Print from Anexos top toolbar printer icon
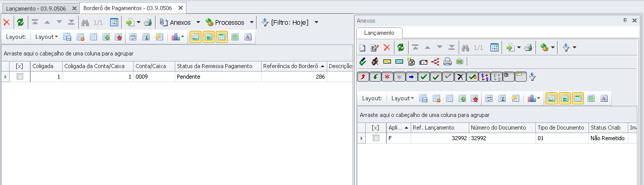The image size is (644, 185). click(528, 47)
